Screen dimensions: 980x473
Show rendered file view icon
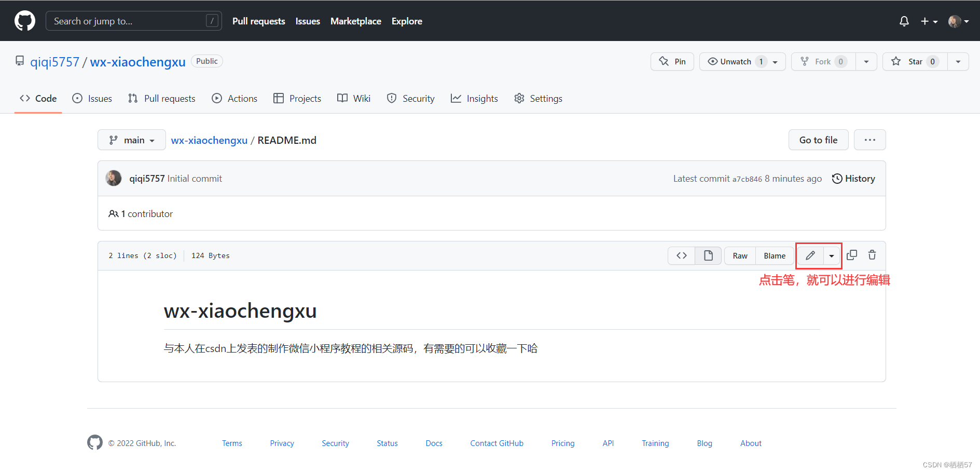[708, 255]
